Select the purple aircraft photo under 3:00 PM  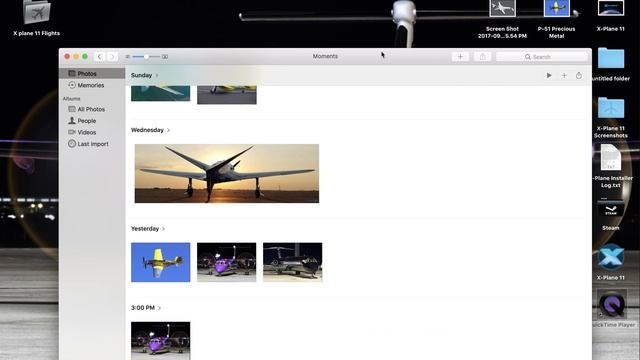point(160,341)
